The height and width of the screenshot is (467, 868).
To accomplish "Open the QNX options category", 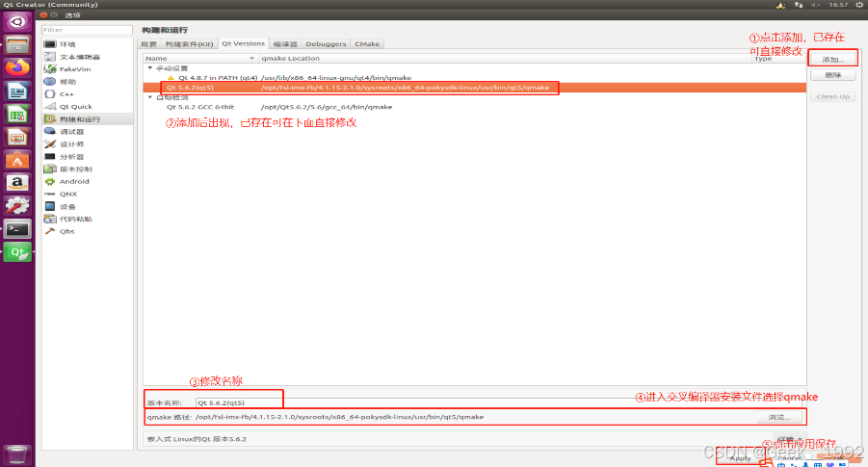I will (x=88, y=195).
